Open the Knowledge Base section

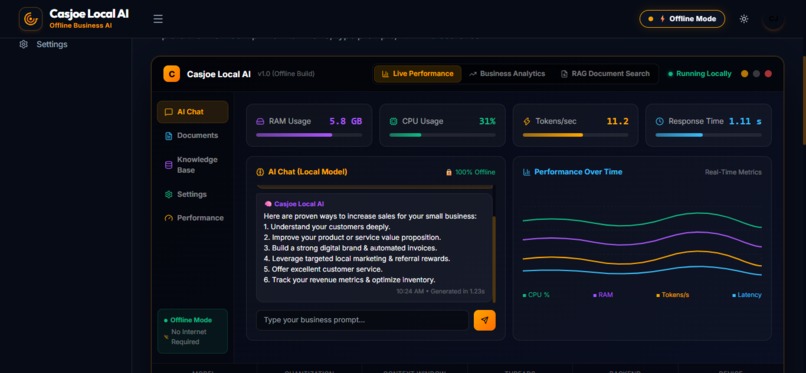point(193,165)
